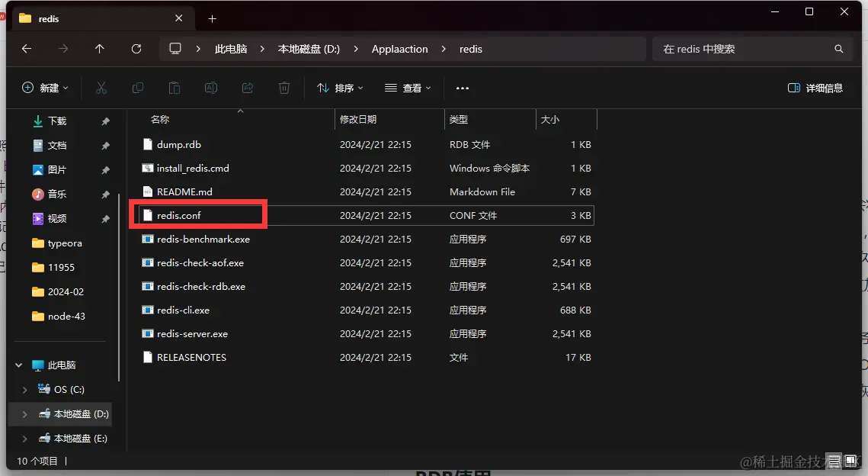This screenshot has width=868, height=476.
Task: Expand the 本地磁盘 (D:) node
Action: click(25, 414)
